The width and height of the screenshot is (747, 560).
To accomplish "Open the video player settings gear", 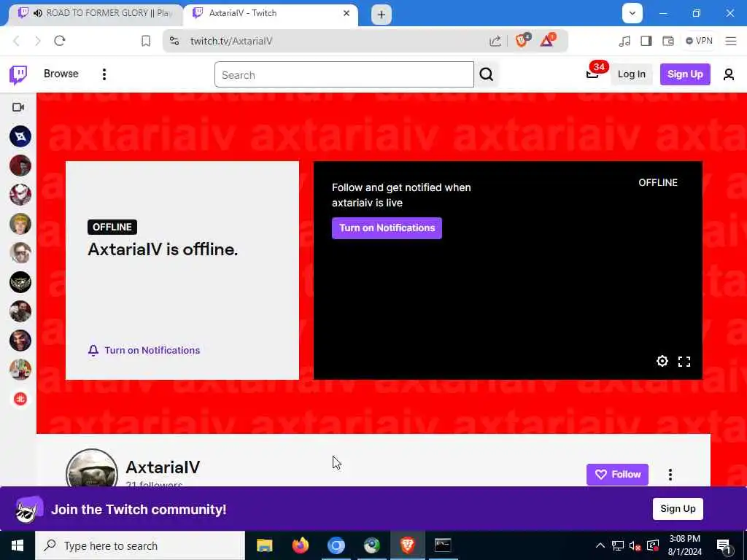I will [662, 362].
